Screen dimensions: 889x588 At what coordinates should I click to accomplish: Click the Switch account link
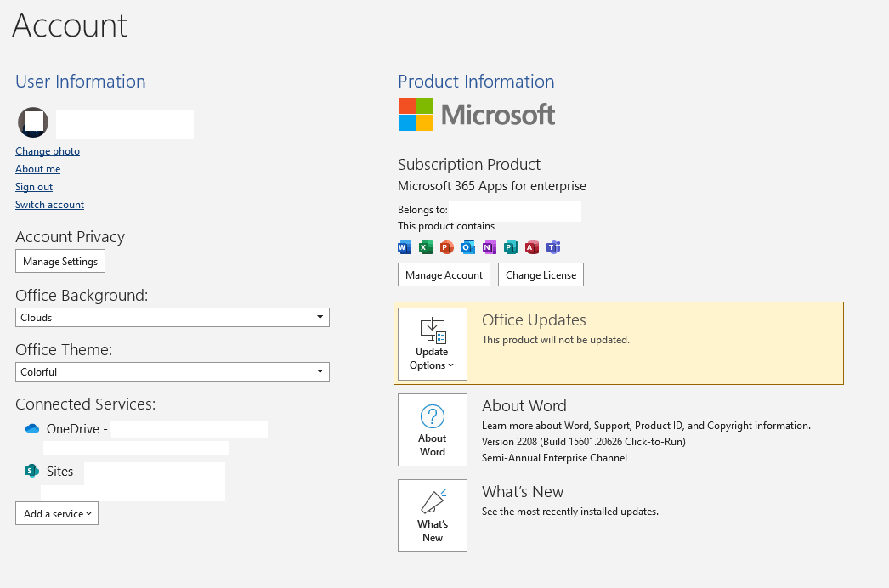(x=50, y=205)
